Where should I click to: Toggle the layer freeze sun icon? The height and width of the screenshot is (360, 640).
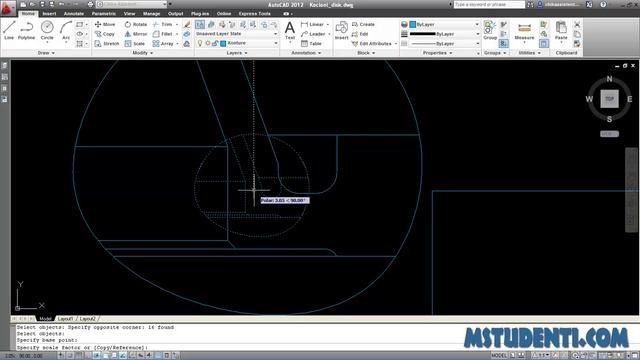[x=208, y=43]
